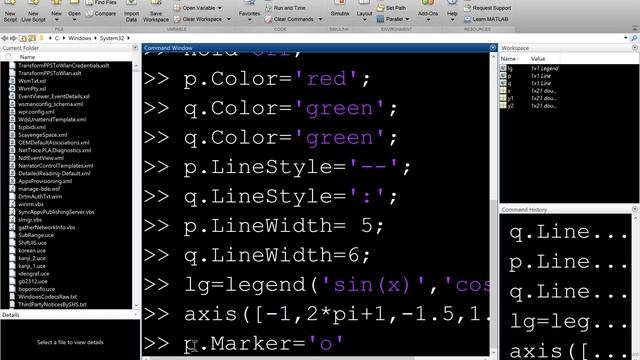This screenshot has height=360, width=640.
Task: Open the Command History panel actions menu
Action: [x=635, y=209]
